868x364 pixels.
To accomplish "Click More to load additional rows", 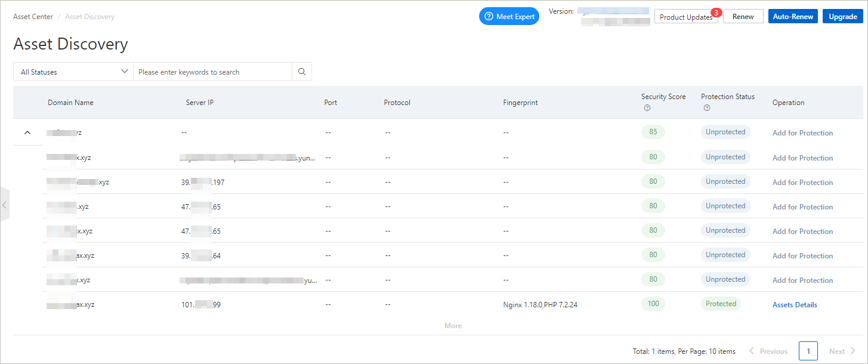I will click(x=453, y=326).
